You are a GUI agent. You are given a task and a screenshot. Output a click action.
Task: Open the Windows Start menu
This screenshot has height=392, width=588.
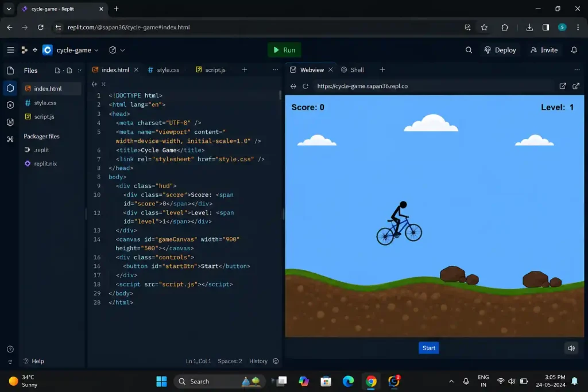161,382
